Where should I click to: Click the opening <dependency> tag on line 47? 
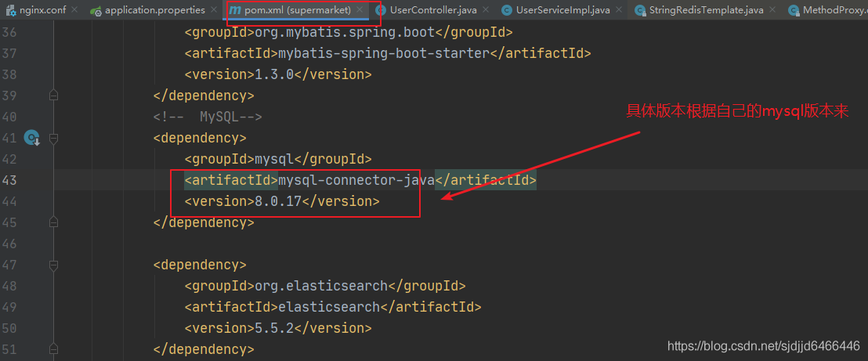tap(200, 265)
